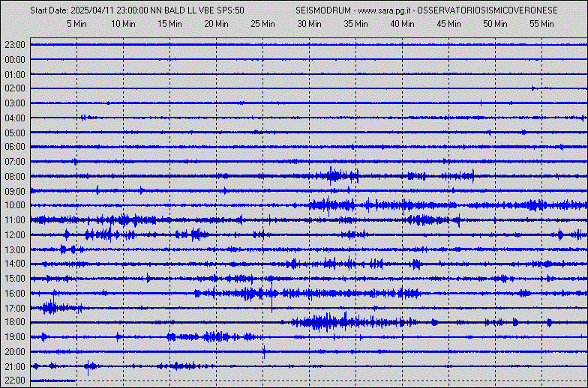
Task: Click the 00:00 hour row label
Action: click(15, 60)
